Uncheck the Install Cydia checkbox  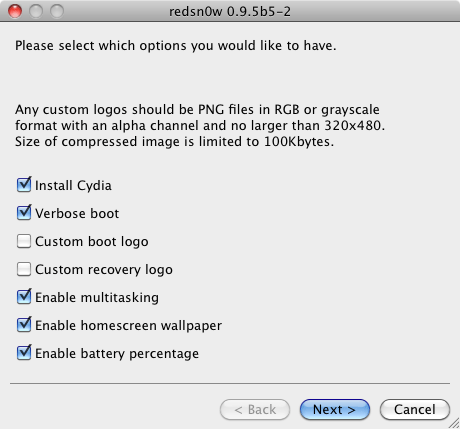[x=24, y=185]
